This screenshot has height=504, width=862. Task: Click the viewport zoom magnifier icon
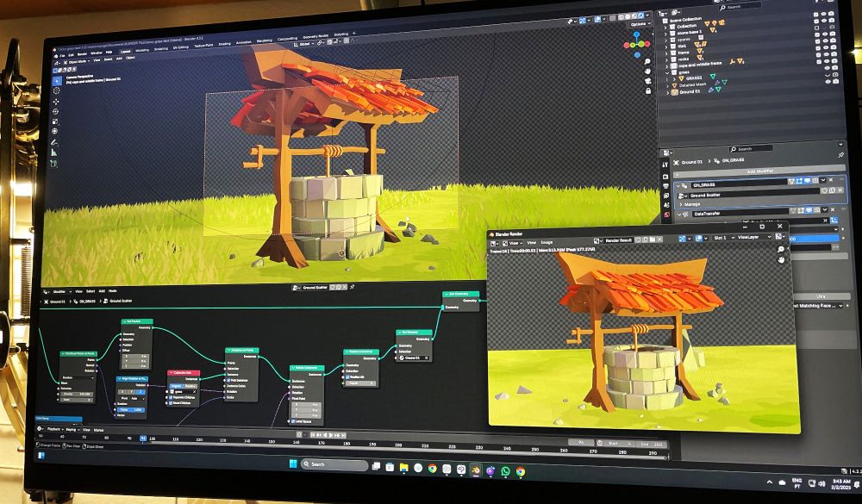pos(647,61)
